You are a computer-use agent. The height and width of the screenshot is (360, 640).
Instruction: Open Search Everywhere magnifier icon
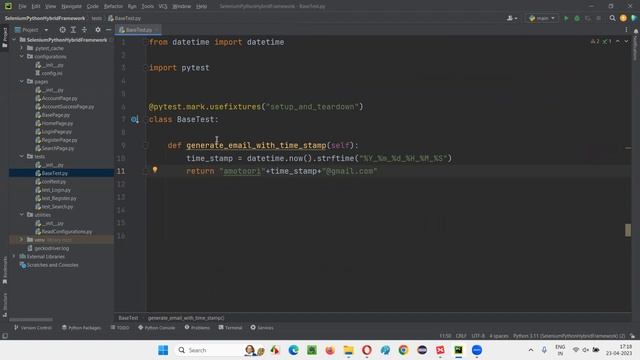(612, 18)
